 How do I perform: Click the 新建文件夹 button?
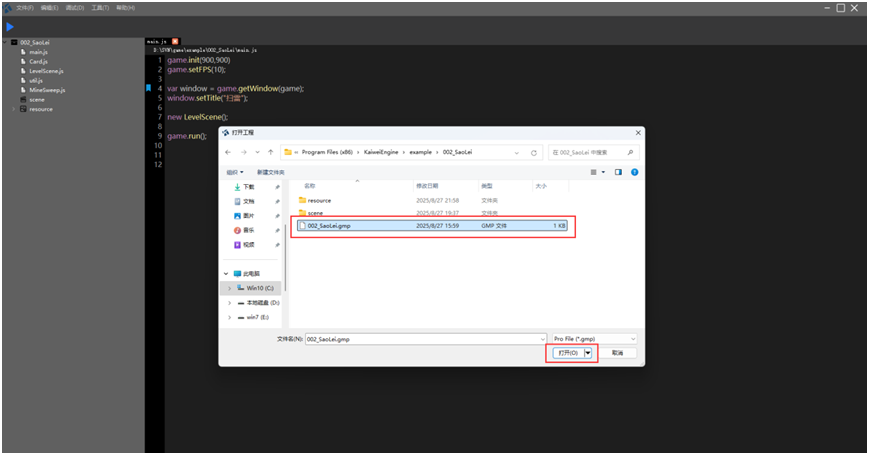pos(270,172)
